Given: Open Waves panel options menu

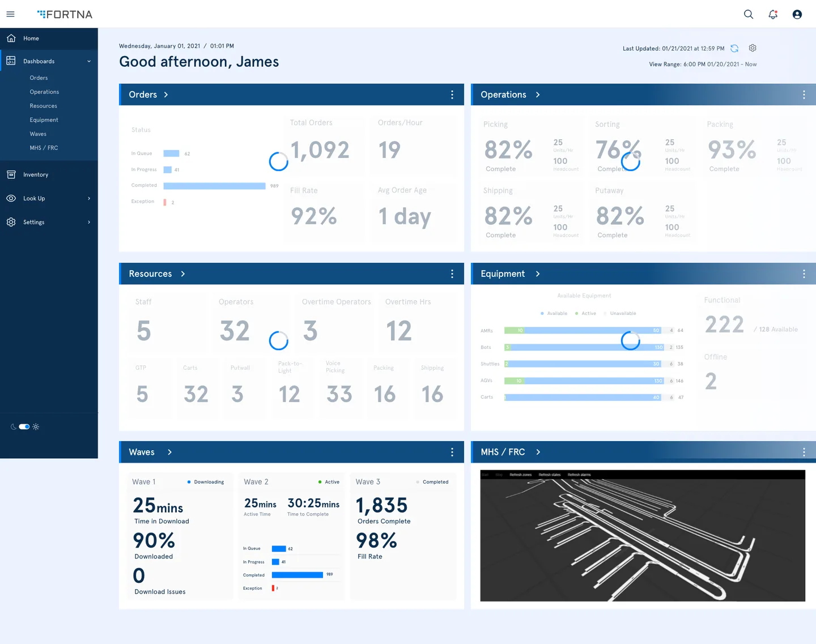Looking at the screenshot, I should (452, 452).
